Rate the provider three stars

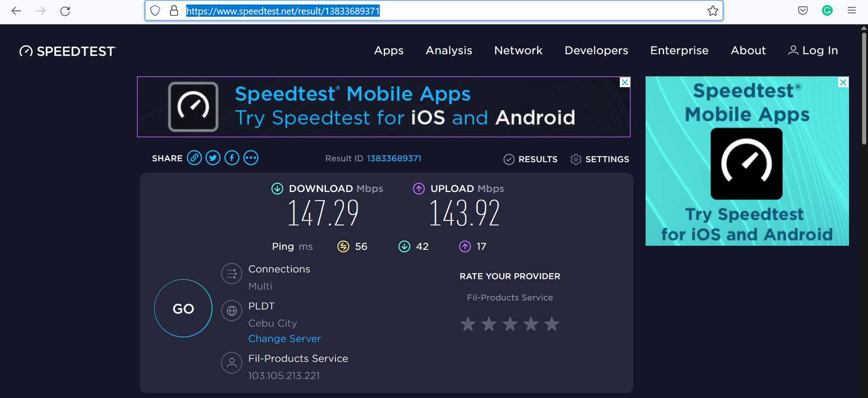click(x=510, y=324)
